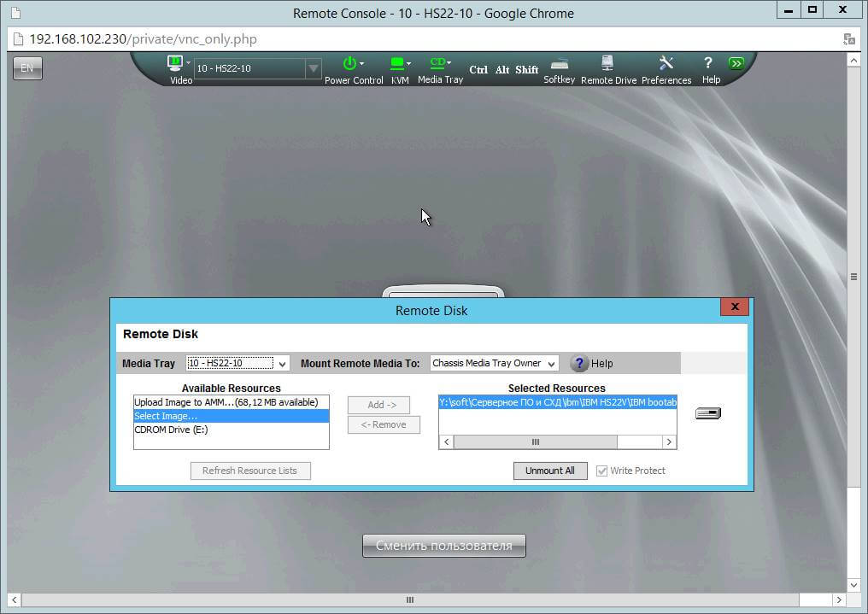Open the Softkey keyboard icon
Screen dimensions: 868x614
[559, 63]
